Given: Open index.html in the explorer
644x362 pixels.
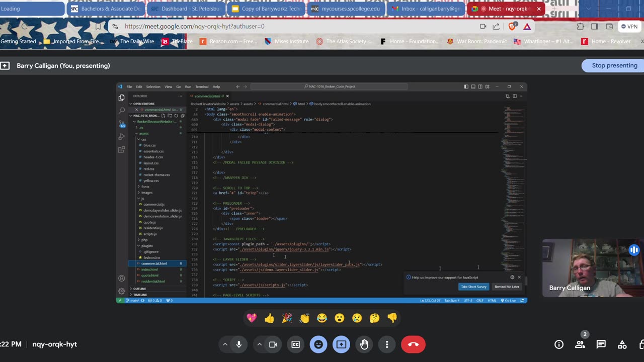Looking at the screenshot, I should (x=149, y=269).
